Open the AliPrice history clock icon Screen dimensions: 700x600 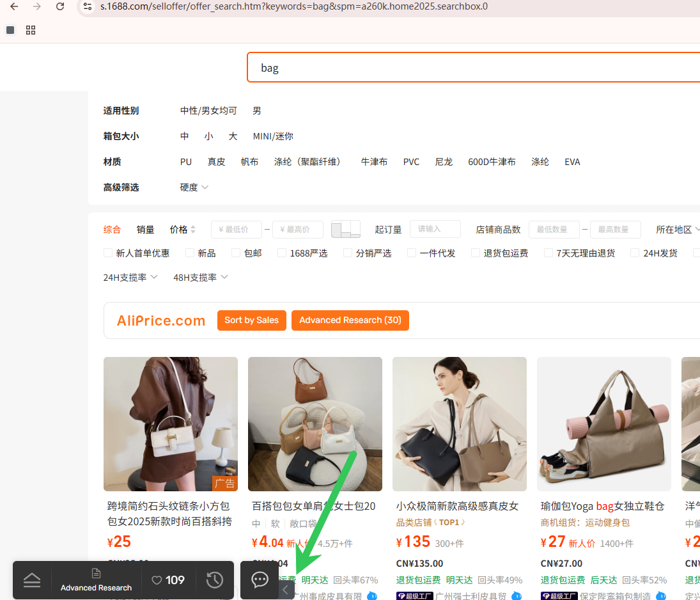(x=215, y=580)
